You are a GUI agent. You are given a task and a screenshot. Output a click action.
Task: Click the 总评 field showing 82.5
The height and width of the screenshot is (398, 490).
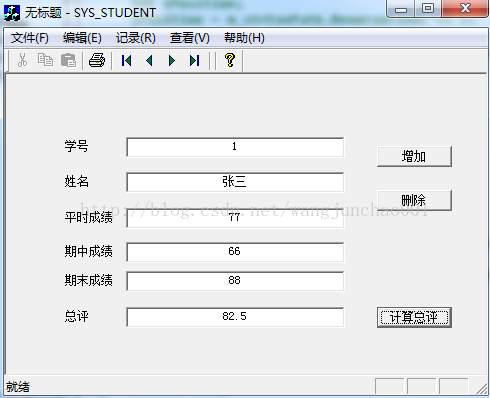tap(235, 317)
